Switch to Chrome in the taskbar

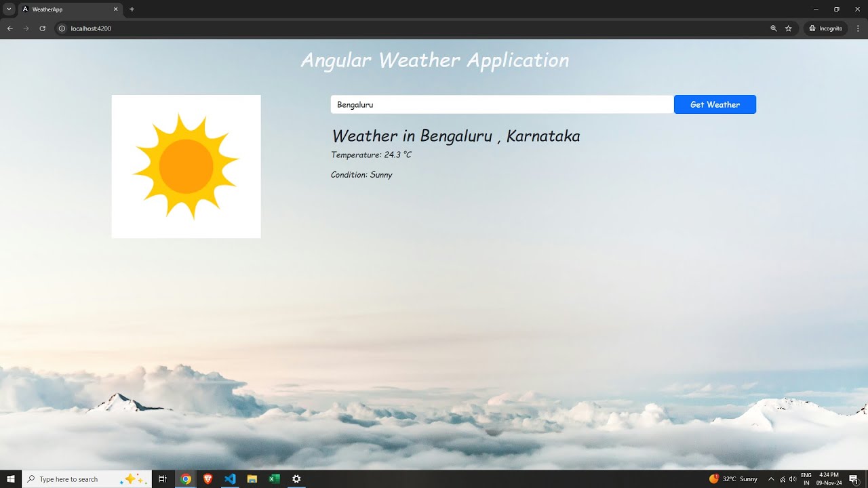[x=186, y=479]
